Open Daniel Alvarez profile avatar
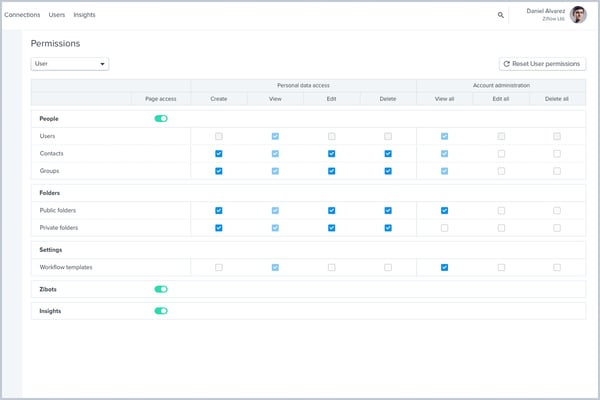Screen dimensions: 600x400 pyautogui.click(x=578, y=15)
